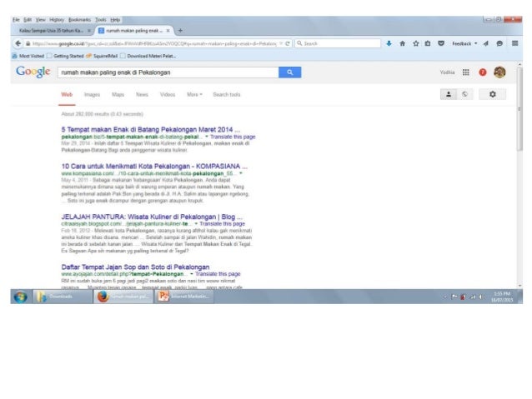Open URL bar history dropdown arrow

281,43
